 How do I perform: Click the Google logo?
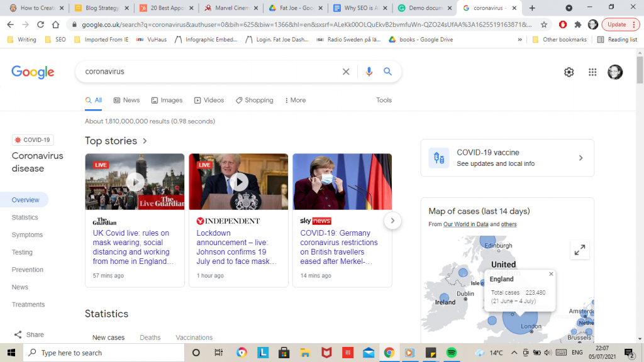[33, 72]
